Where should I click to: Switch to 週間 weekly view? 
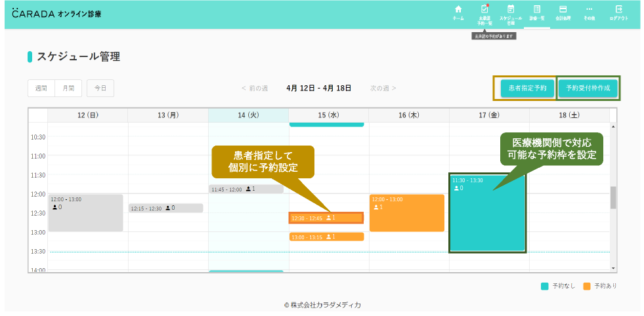[41, 88]
